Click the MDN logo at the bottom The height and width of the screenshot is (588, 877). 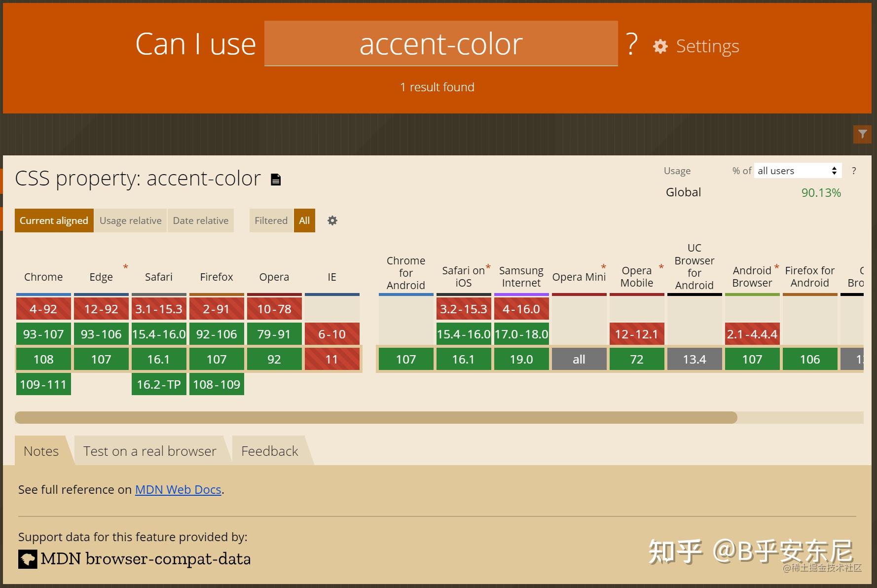[x=28, y=559]
